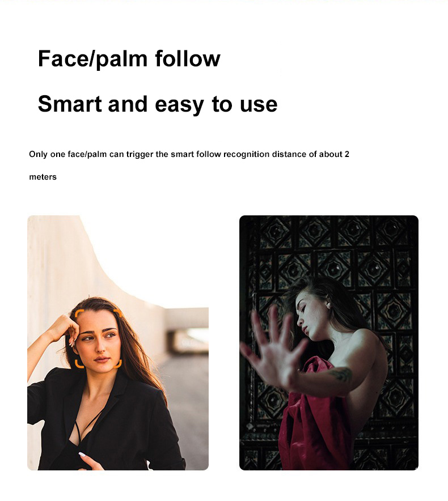The image size is (448, 501).
Task: Click the white-nailed hand at left photo bottom
Action: [92, 461]
